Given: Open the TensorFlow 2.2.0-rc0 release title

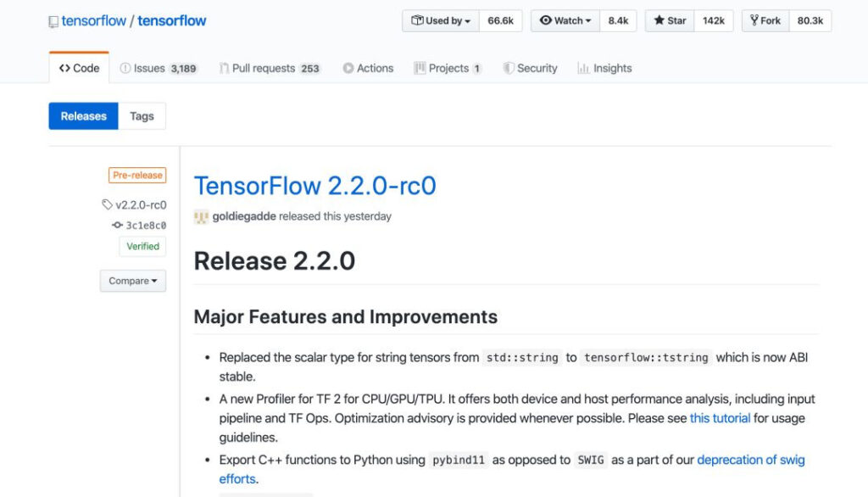Looking at the screenshot, I should point(314,185).
